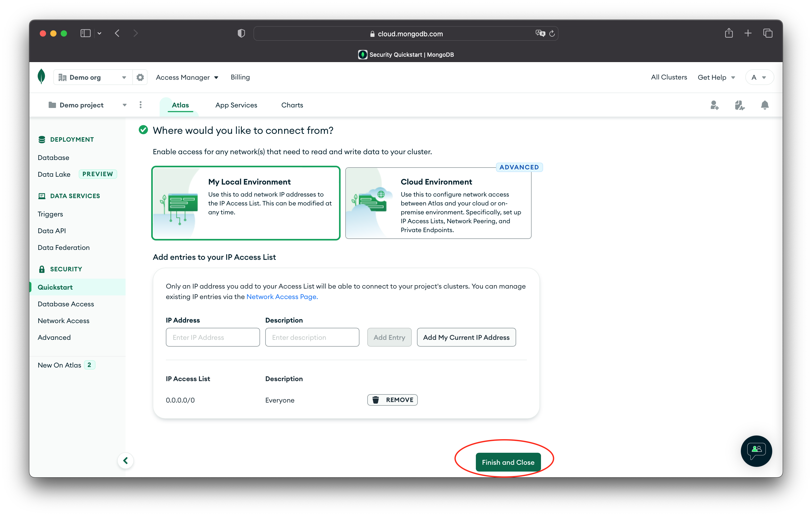Viewport: 812px width, 516px height.
Task: Select My Local Environment card
Action: (x=246, y=203)
